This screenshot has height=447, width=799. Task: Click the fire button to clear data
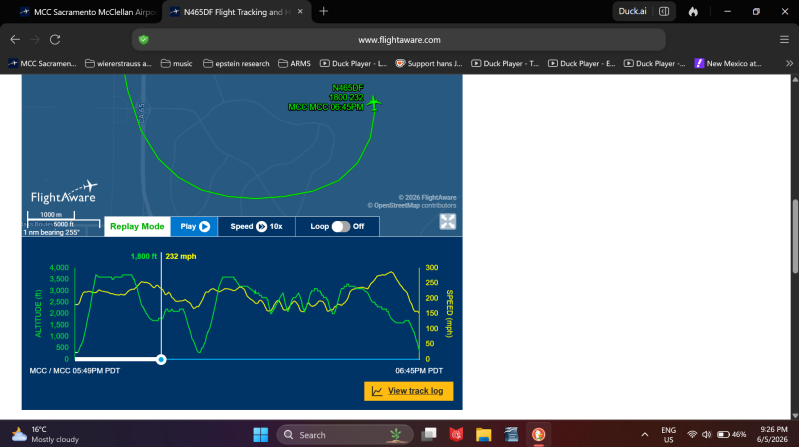693,11
